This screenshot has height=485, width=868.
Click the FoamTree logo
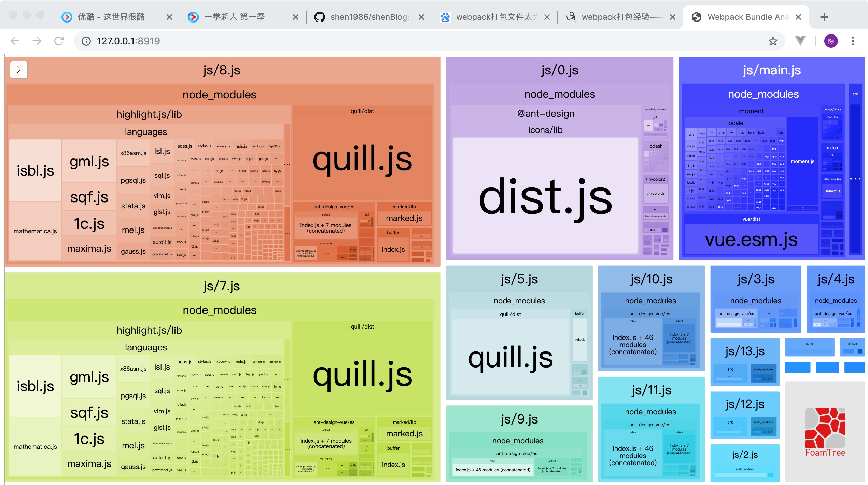[825, 432]
